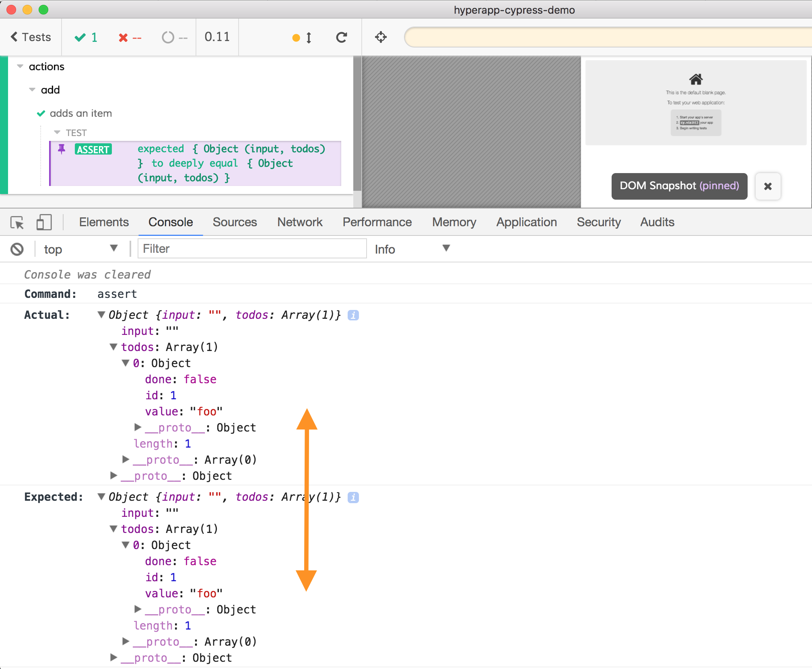Switch to the Elements tab
Viewport: 812px width, 669px height.
(x=104, y=222)
